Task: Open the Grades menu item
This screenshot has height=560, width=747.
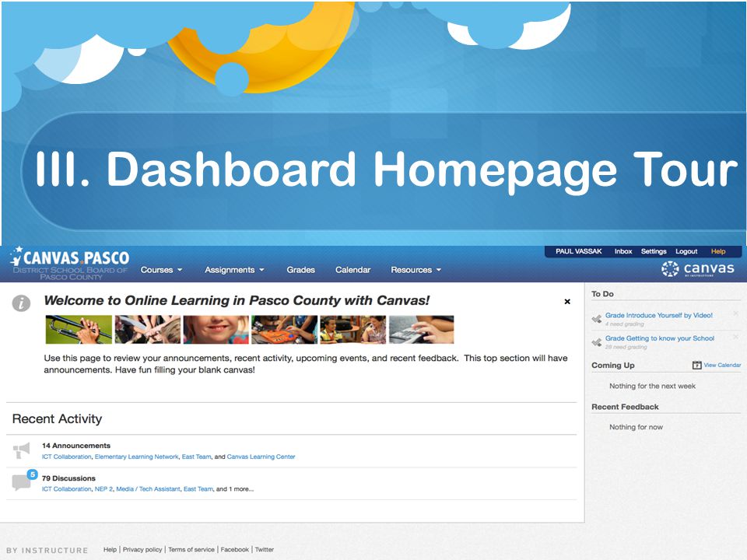Action: 300,270
